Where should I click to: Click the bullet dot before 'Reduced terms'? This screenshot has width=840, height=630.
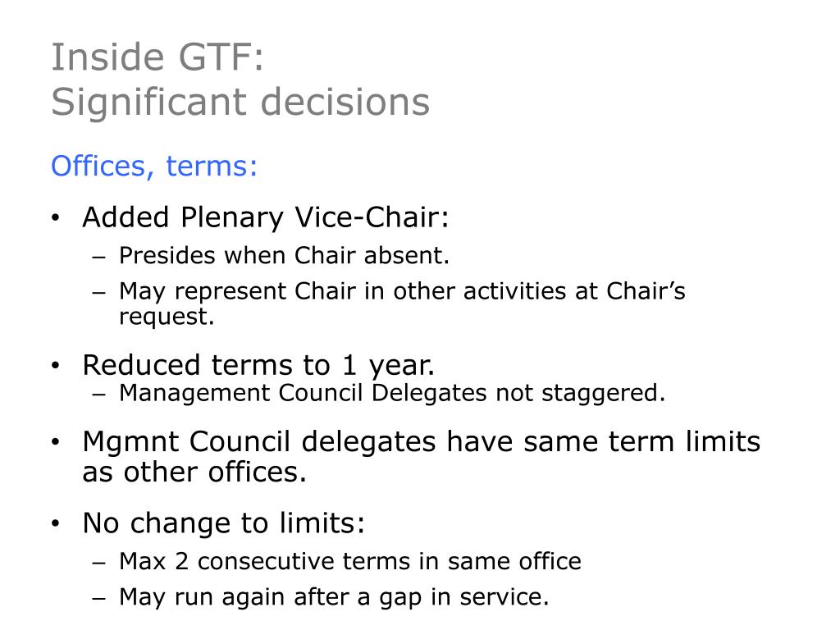click(56, 366)
